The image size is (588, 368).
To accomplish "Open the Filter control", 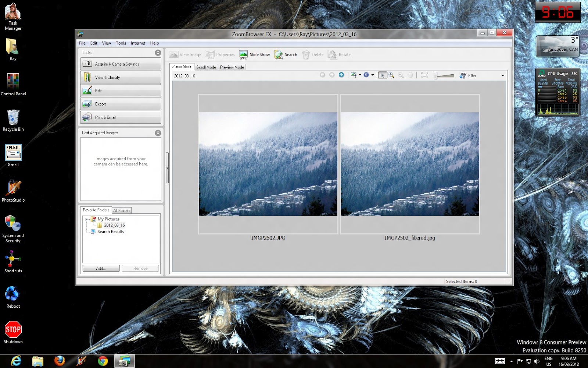I will click(x=467, y=75).
